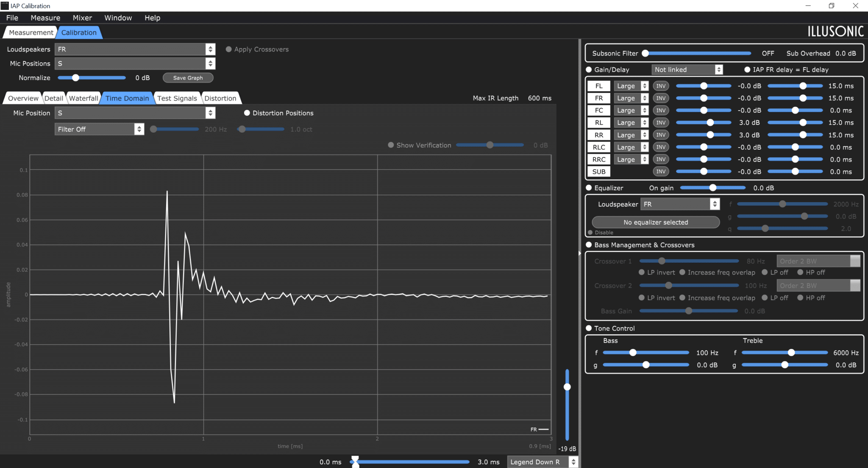Image resolution: width=868 pixels, height=468 pixels.
Task: Open the File menu
Action: [x=12, y=18]
